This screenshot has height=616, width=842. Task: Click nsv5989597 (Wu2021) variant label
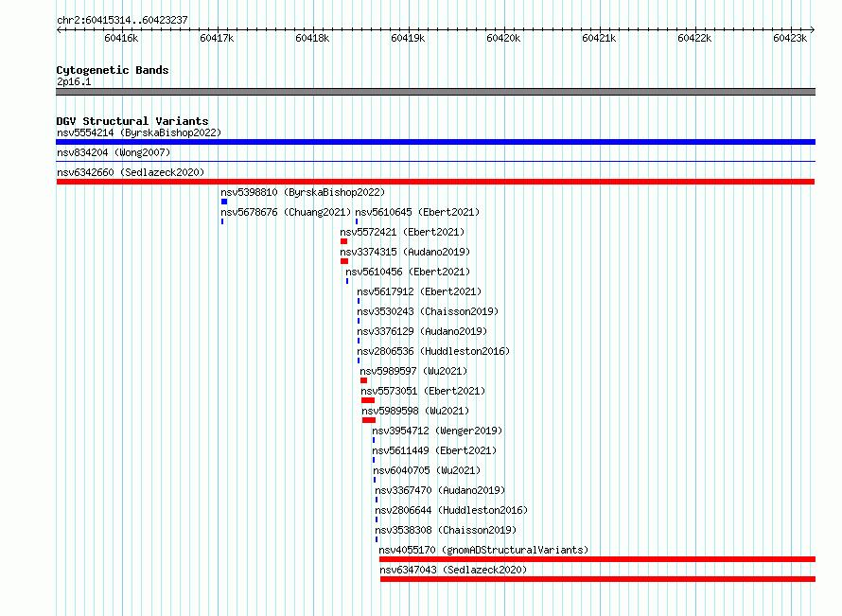point(413,371)
